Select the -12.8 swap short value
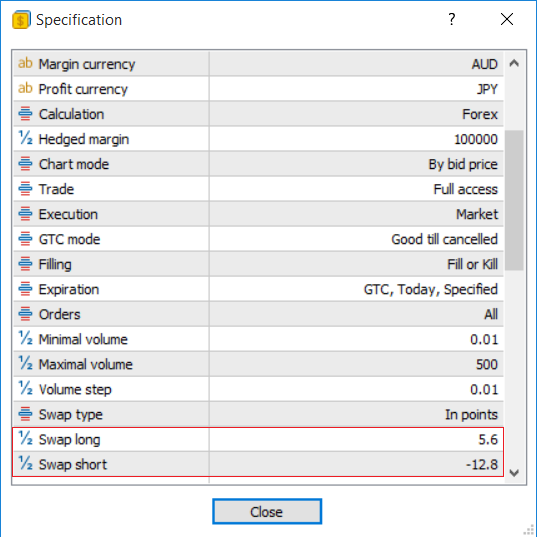The width and height of the screenshot is (537, 537). pyautogui.click(x=482, y=465)
